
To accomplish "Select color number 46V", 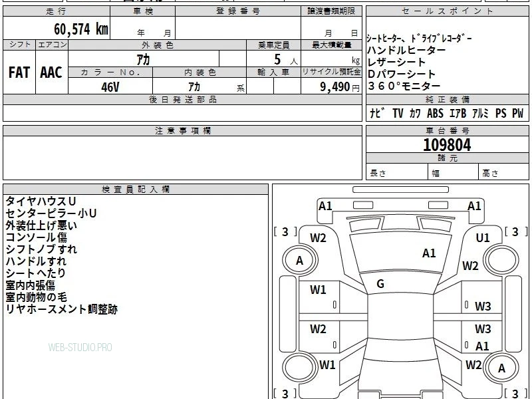I will tap(110, 87).
